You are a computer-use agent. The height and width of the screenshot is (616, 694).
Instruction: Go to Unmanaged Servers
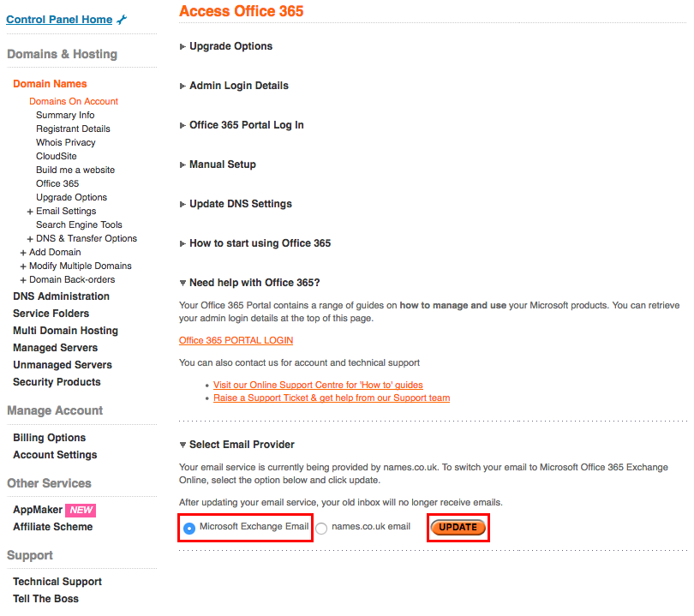click(63, 365)
